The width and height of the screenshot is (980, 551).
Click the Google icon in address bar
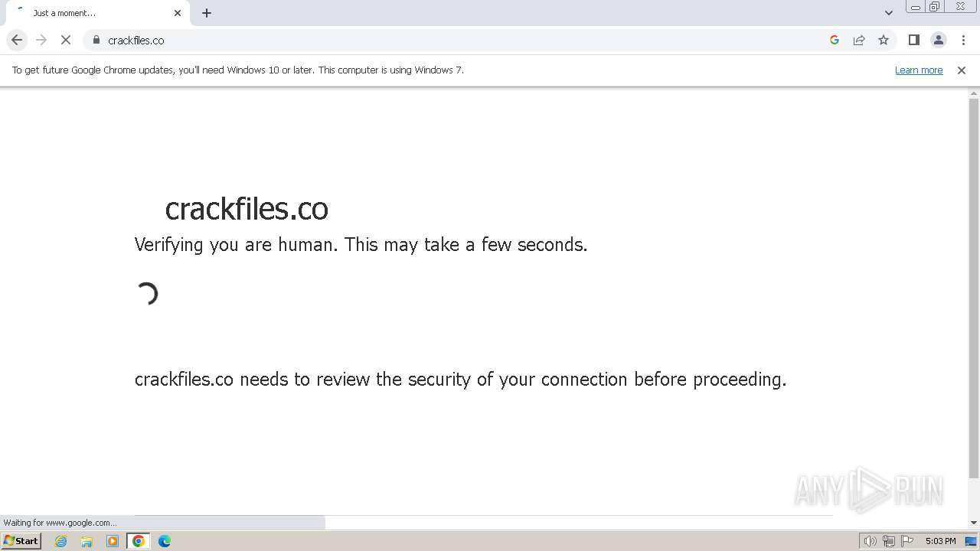coord(835,40)
